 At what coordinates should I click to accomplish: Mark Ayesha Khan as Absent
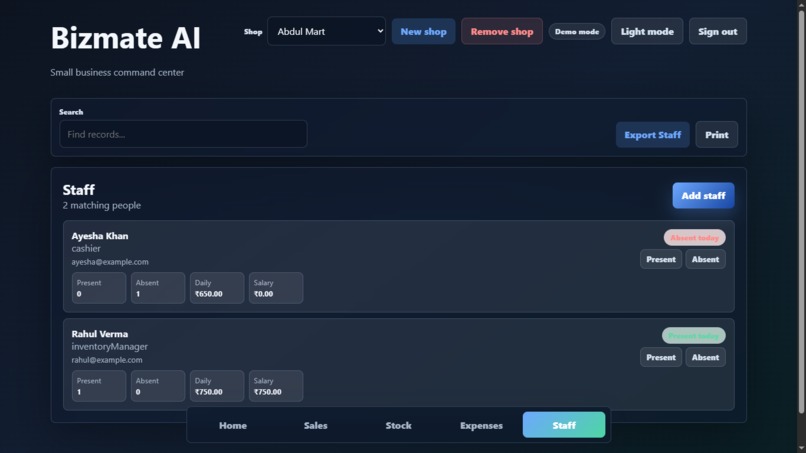(x=705, y=259)
